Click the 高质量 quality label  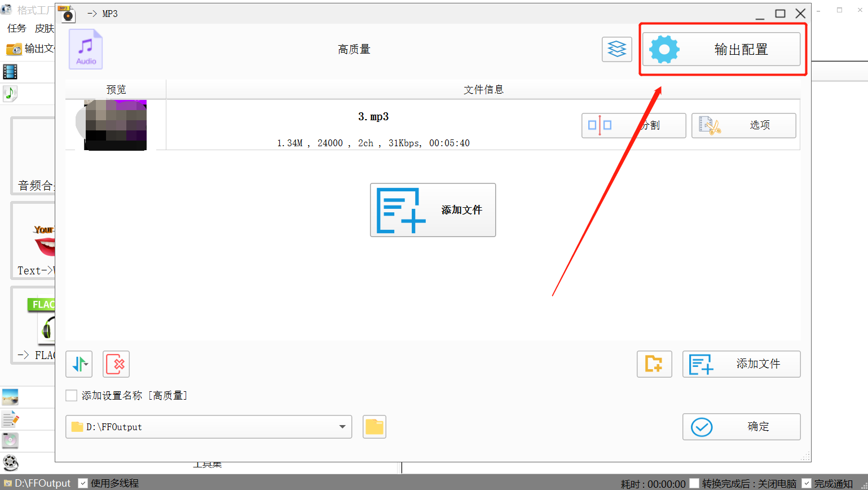click(x=354, y=50)
